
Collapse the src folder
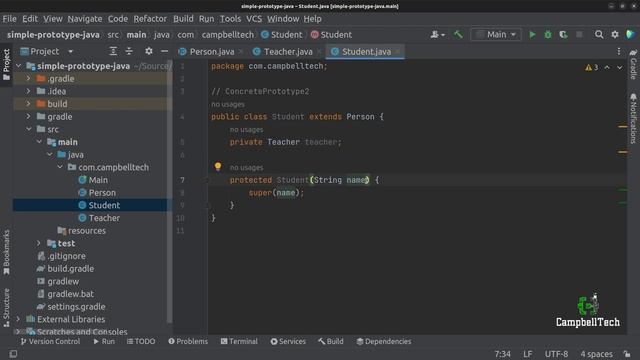tap(28, 129)
